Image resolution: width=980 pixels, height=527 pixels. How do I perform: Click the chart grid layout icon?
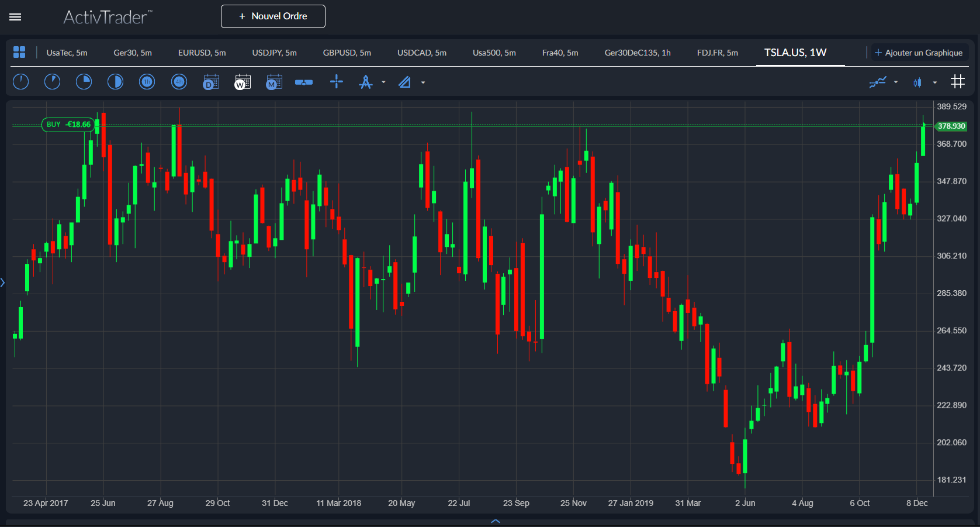pos(19,53)
